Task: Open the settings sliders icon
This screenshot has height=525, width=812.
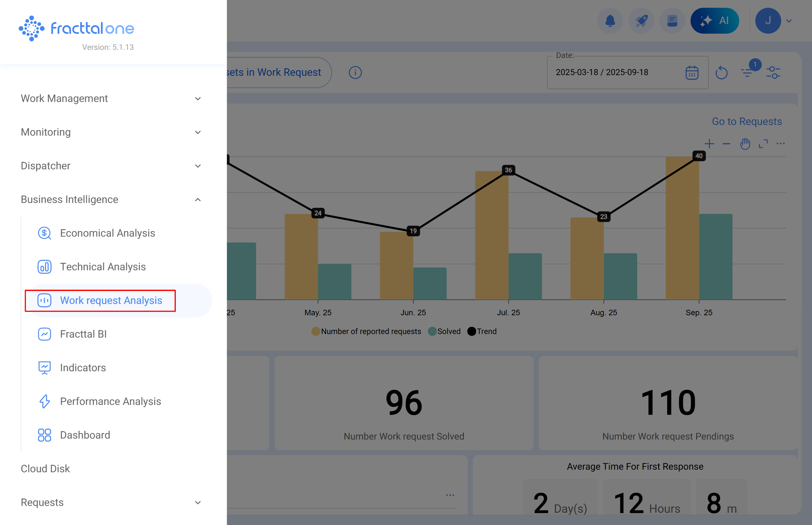Action: [773, 73]
